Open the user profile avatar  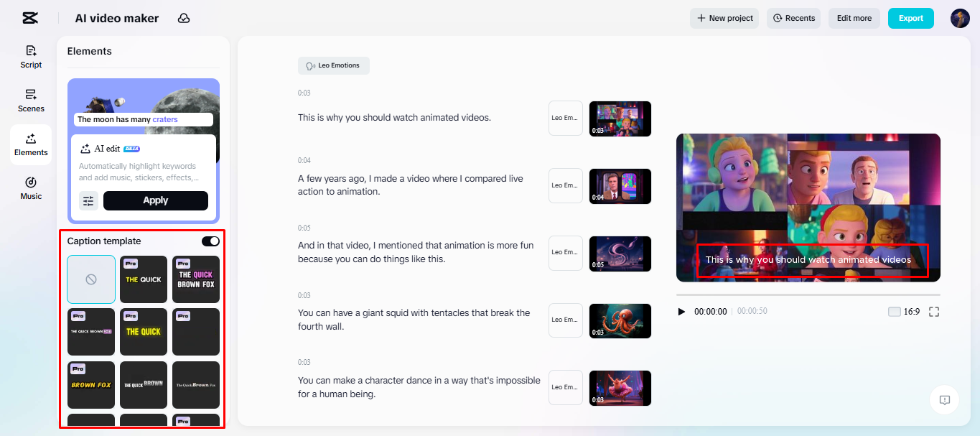tap(960, 18)
